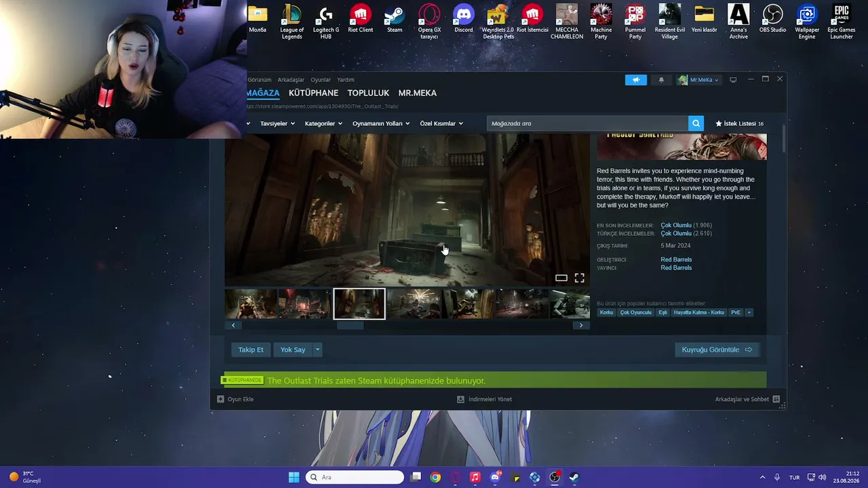
Task: Select the Riot İstemcisi desktop icon
Action: click(x=532, y=19)
